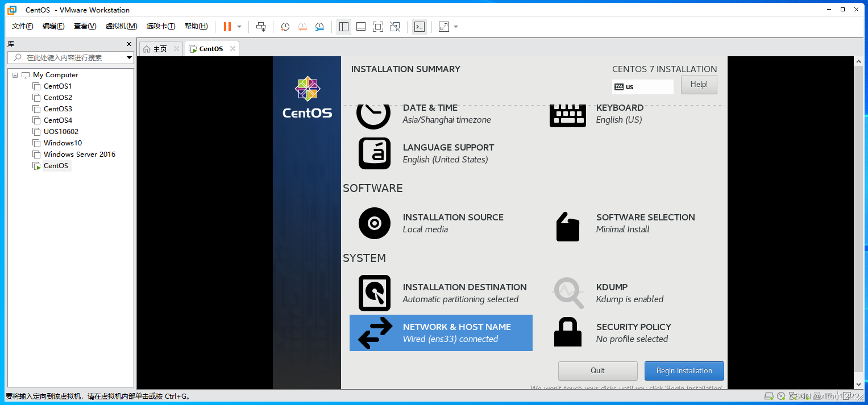Close the CentOS tab
This screenshot has height=405, width=868.
[x=232, y=49]
